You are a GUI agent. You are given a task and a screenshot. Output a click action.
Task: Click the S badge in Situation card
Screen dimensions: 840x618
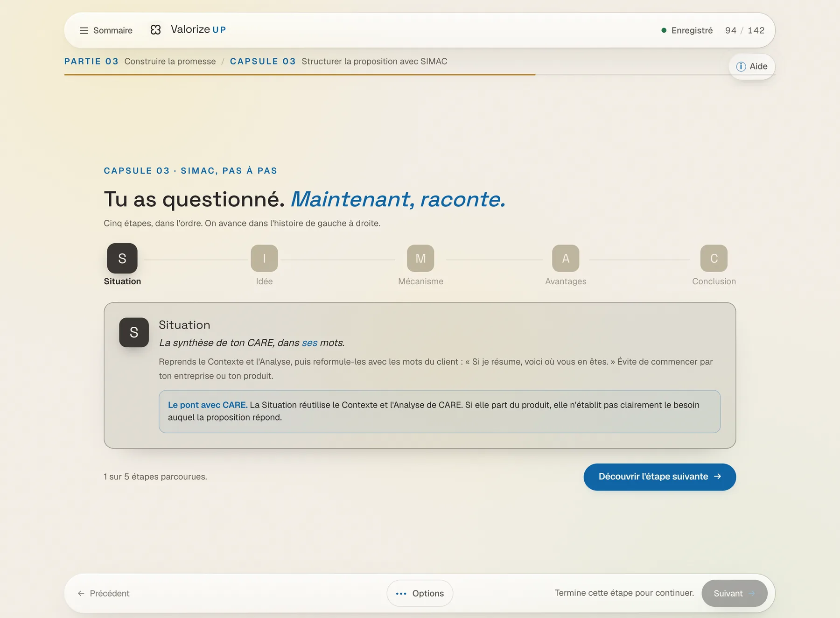click(134, 332)
